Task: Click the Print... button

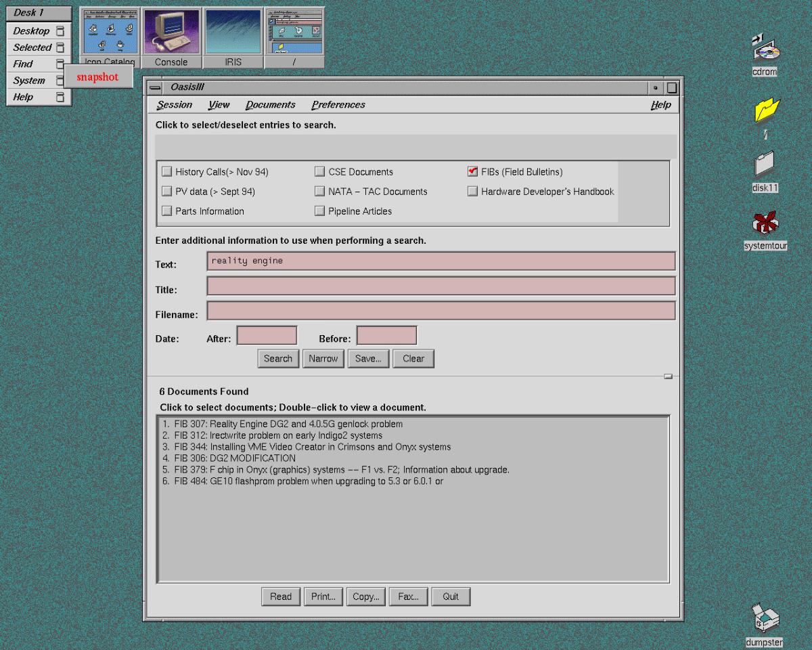Action: coord(323,597)
